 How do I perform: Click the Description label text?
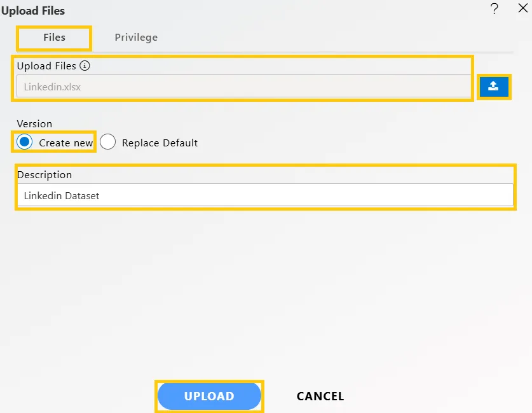tap(44, 174)
